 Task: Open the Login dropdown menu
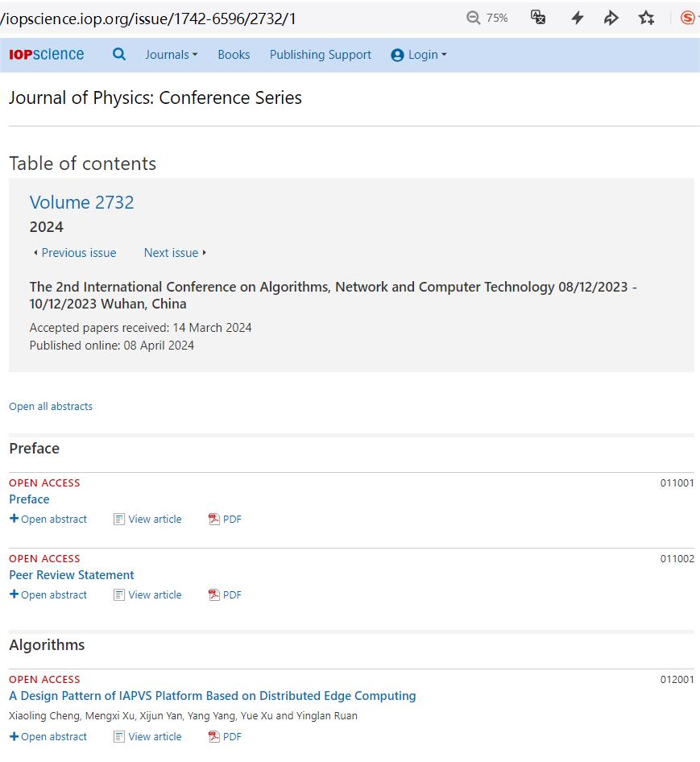(419, 55)
